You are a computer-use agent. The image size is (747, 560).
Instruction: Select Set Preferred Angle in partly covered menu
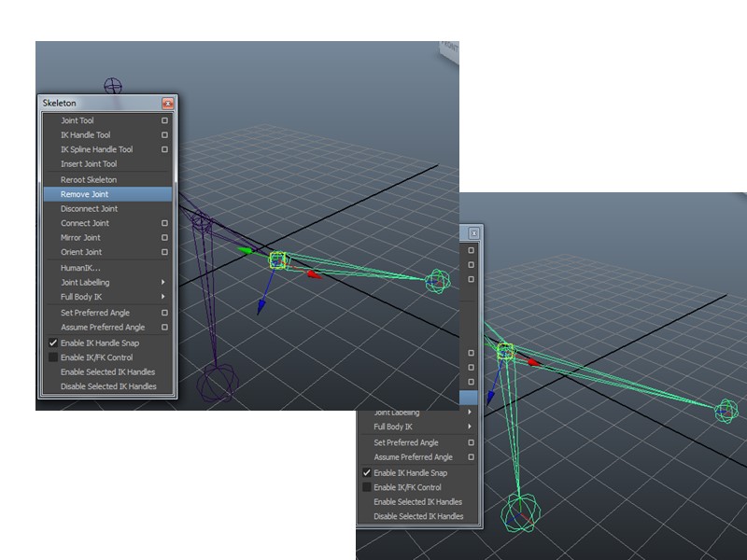tap(406, 442)
